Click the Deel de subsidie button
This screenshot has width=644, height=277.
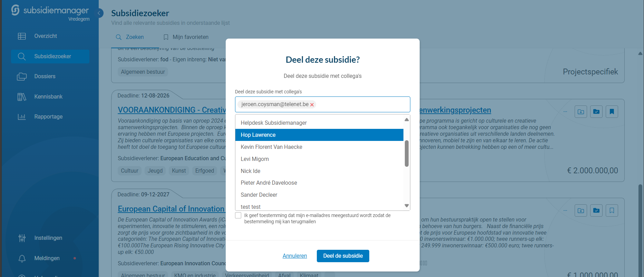click(343, 256)
